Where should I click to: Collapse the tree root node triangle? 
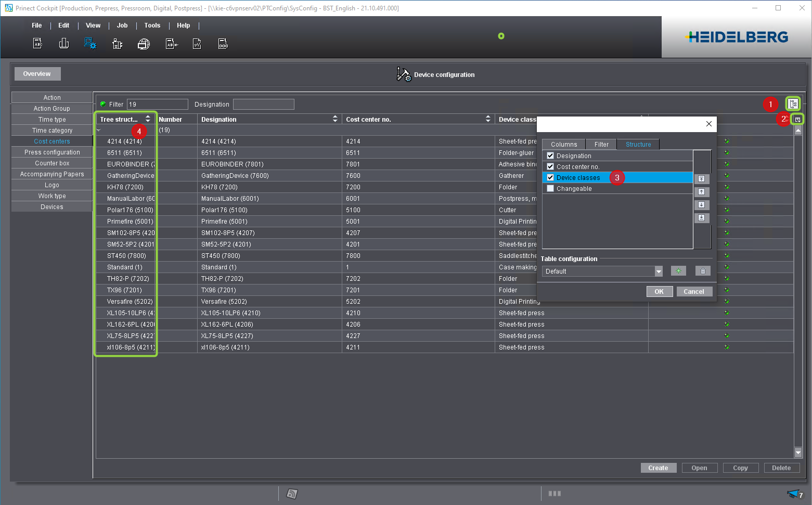click(99, 130)
